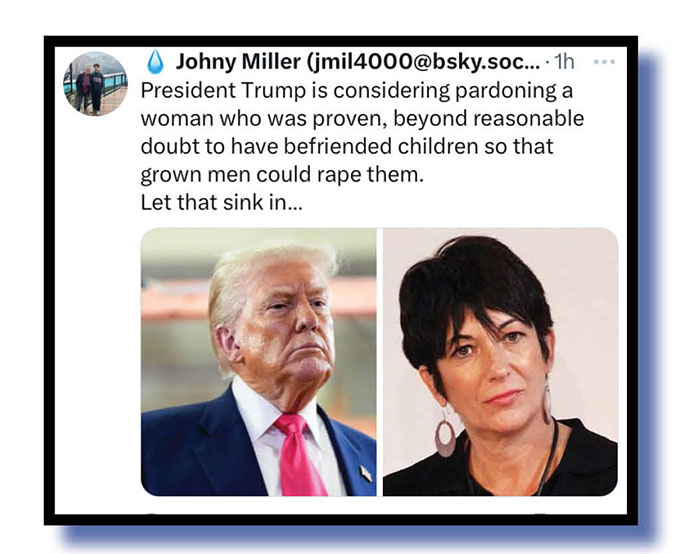Image resolution: width=680 pixels, height=554 pixels.
Task: Open the post via the 1h timestamp
Action: click(x=564, y=62)
